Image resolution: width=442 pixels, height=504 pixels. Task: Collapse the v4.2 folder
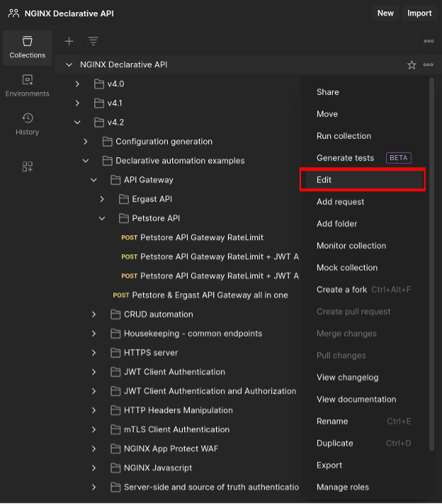click(x=77, y=122)
